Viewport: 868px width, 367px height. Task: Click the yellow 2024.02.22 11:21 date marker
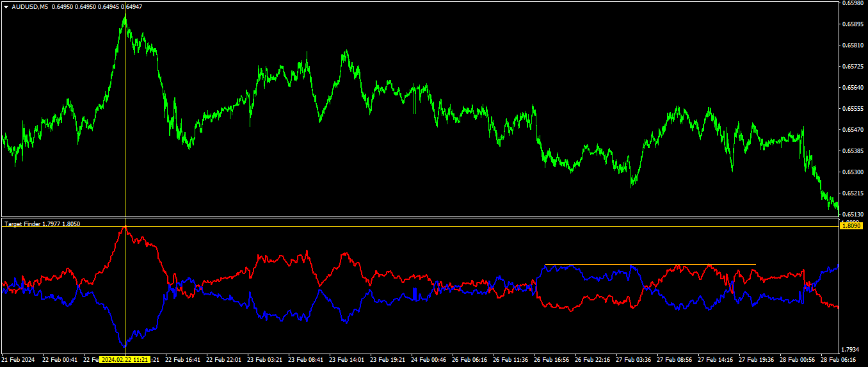pyautogui.click(x=125, y=360)
